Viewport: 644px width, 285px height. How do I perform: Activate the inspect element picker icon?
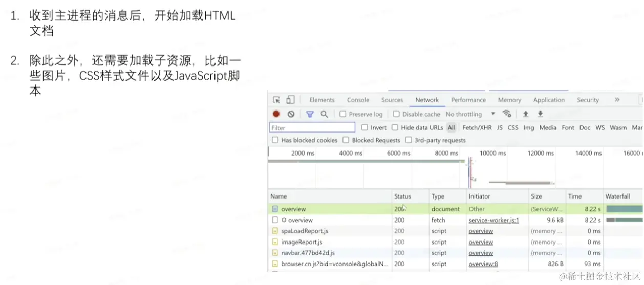click(x=276, y=100)
